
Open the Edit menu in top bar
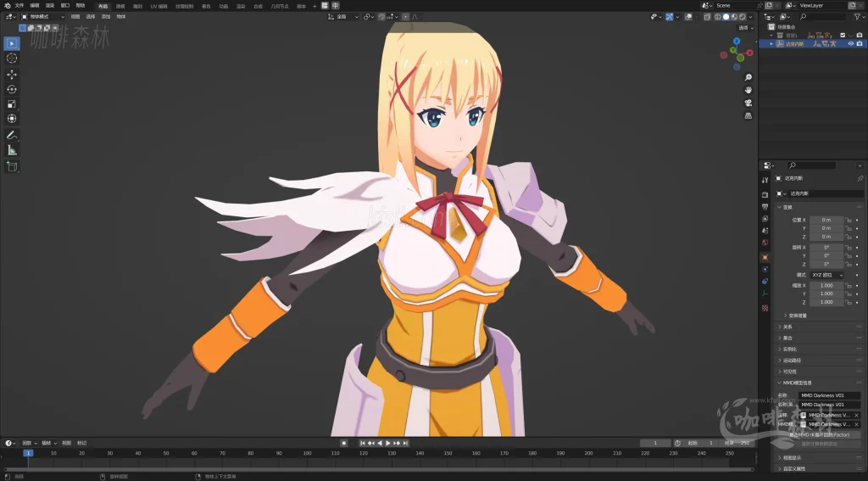[x=34, y=6]
